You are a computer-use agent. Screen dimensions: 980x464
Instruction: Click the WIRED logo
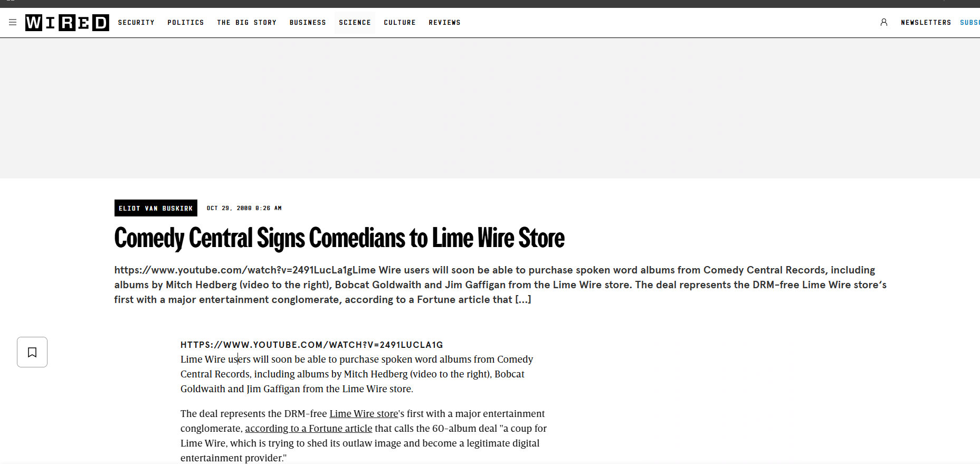coord(67,23)
